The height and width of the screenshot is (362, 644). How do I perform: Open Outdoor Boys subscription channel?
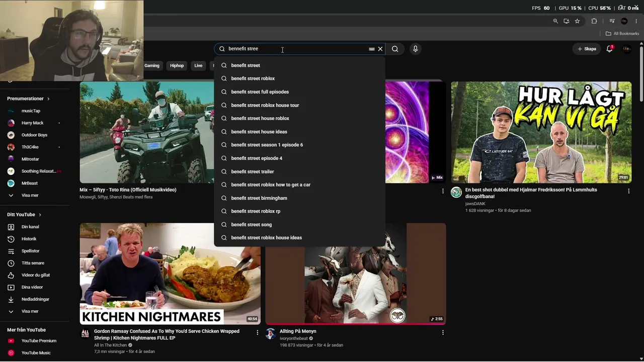tap(33, 135)
